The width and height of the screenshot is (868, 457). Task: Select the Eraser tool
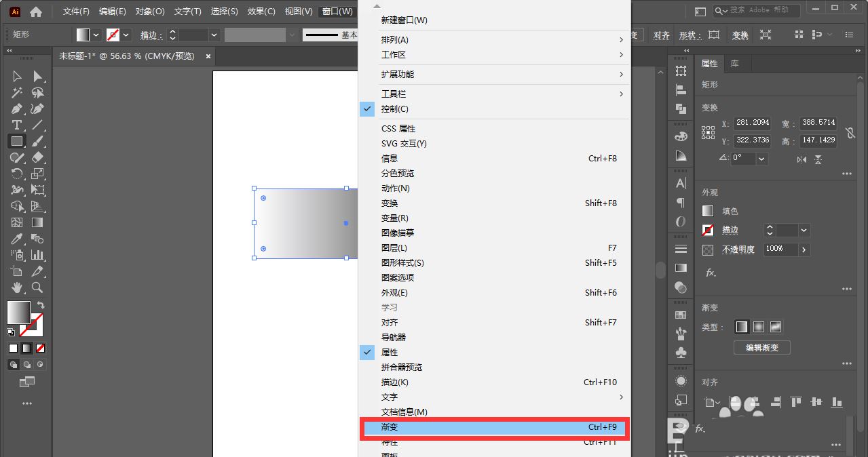[x=37, y=157]
